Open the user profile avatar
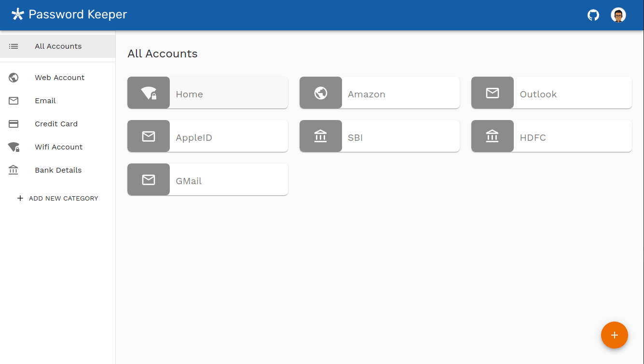Image resolution: width=644 pixels, height=364 pixels. [618, 15]
